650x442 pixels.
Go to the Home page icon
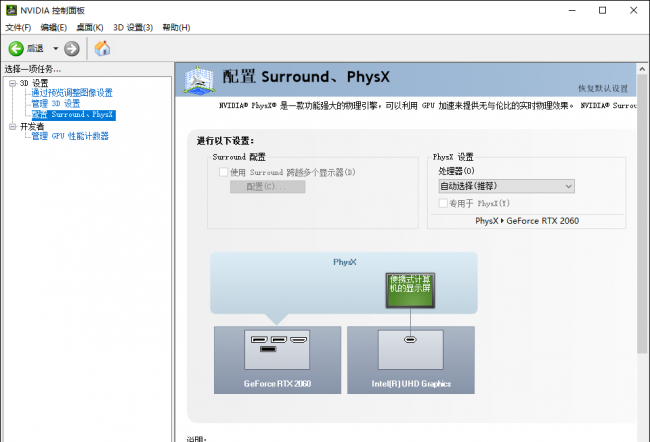102,49
